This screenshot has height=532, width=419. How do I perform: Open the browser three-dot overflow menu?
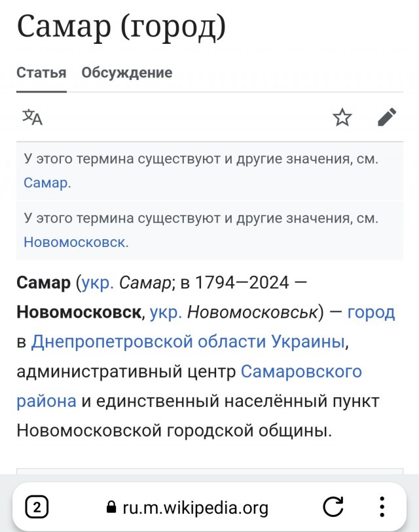tap(382, 507)
